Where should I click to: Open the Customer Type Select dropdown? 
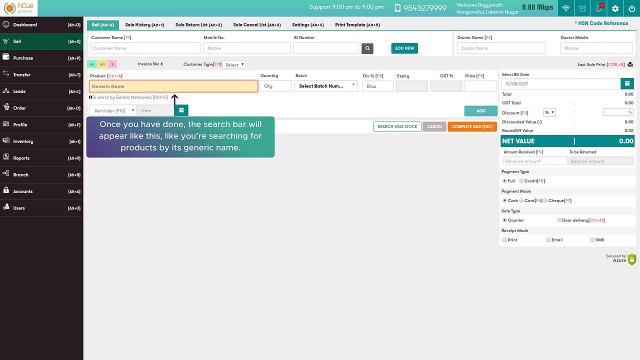[234, 64]
